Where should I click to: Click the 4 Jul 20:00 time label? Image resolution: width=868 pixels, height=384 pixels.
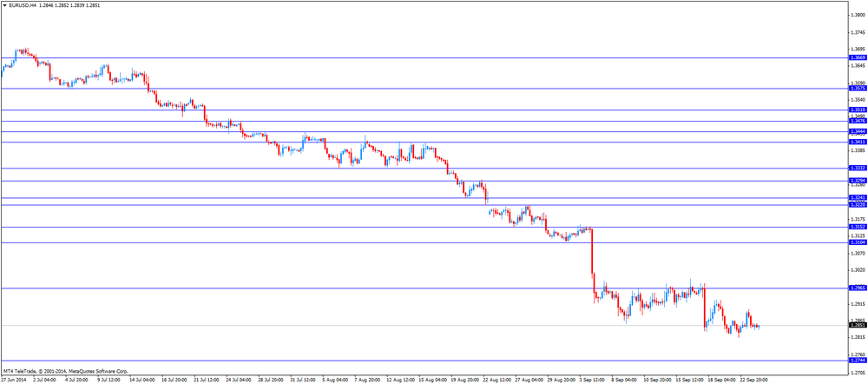(76, 381)
